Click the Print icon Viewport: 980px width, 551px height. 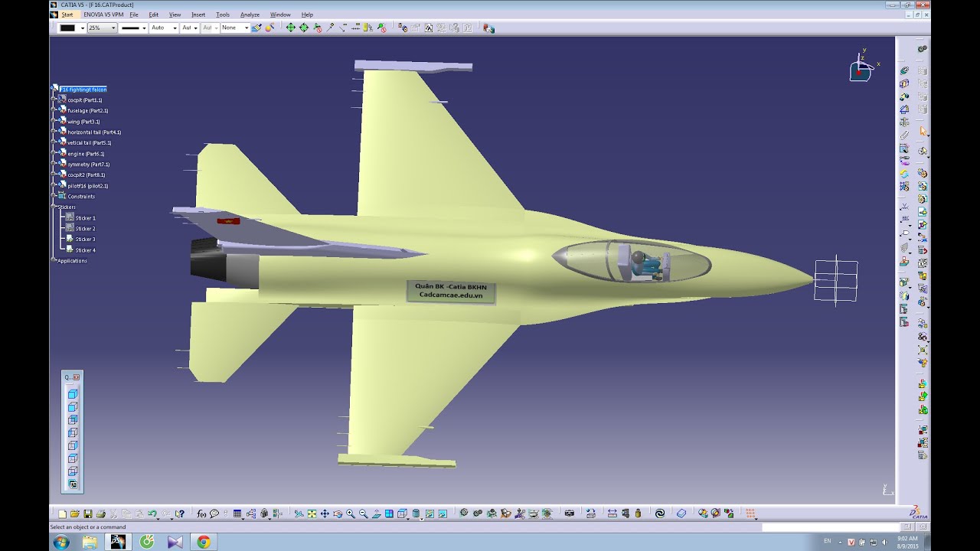tap(101, 514)
